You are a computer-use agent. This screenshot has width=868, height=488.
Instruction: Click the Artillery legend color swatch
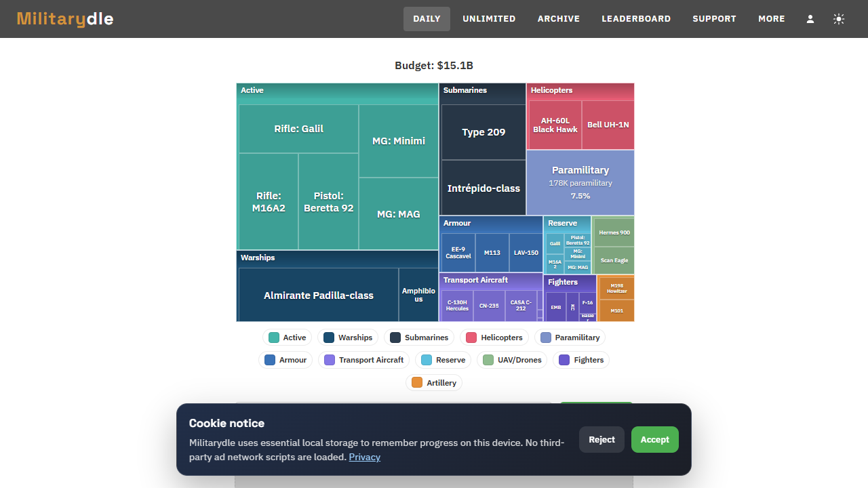(x=417, y=383)
